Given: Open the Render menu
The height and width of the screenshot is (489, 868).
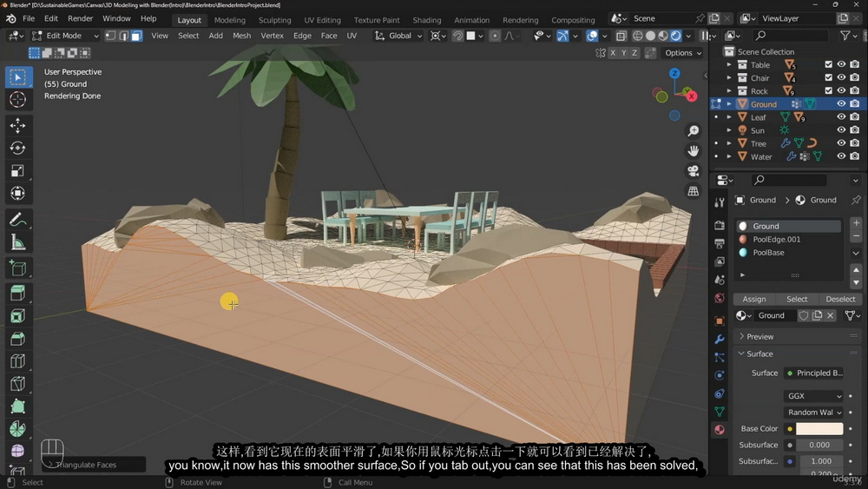Looking at the screenshot, I should 80,18.
